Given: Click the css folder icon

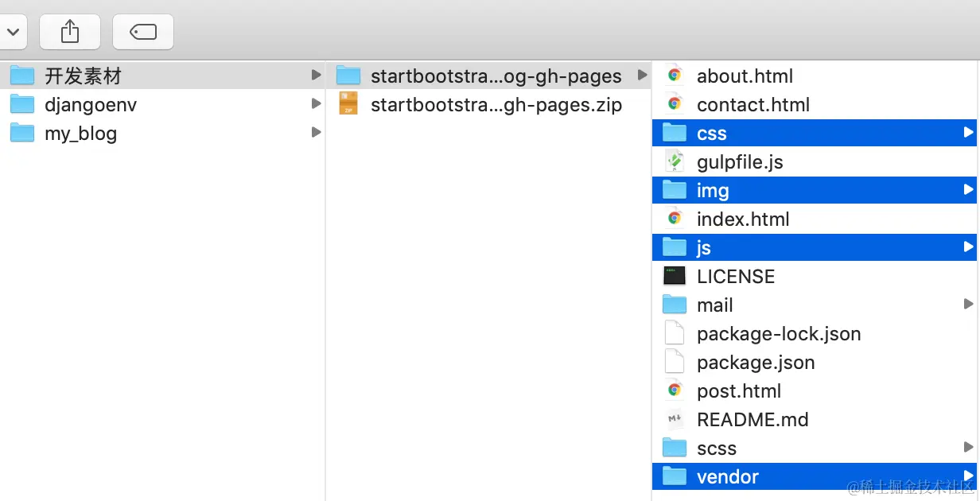Looking at the screenshot, I should click(x=675, y=133).
